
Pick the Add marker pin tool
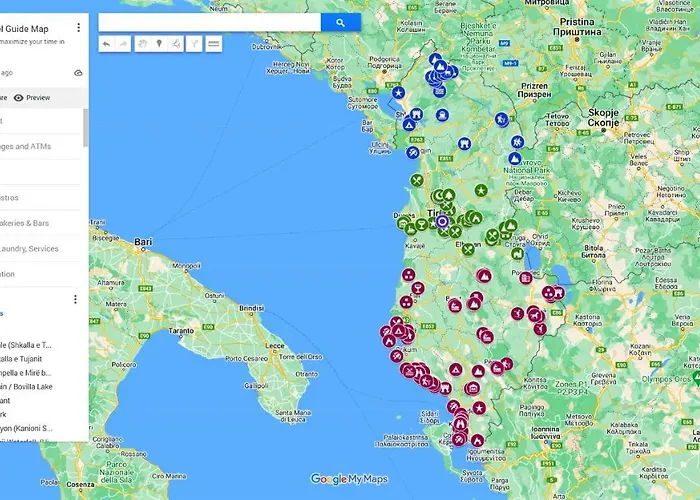[159, 44]
